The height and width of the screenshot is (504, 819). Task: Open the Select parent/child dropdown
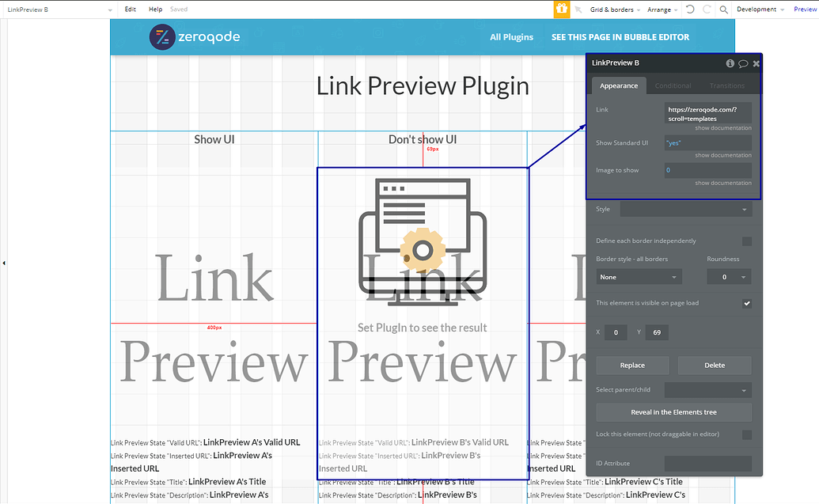click(707, 389)
